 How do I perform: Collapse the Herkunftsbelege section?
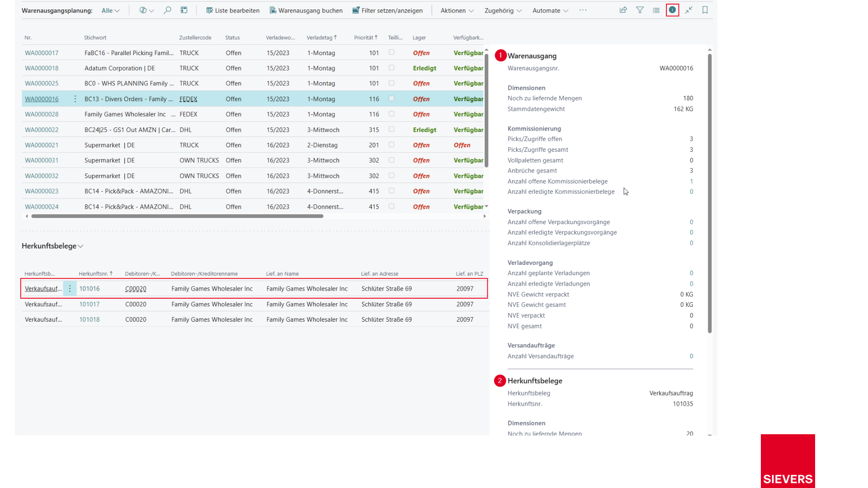[52, 246]
